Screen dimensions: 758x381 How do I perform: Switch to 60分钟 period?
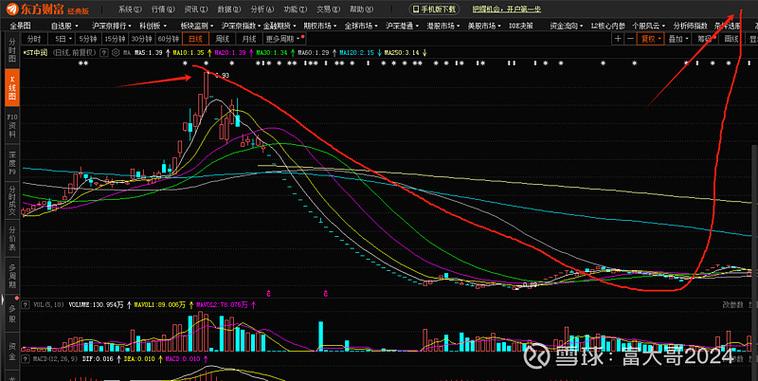168,39
